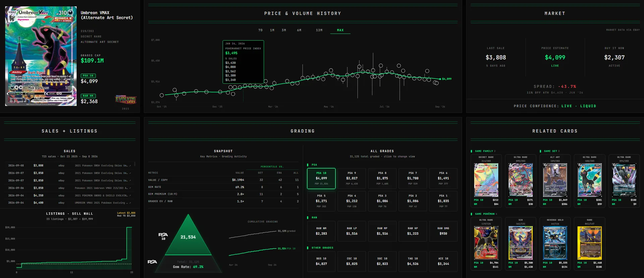Viewport: 644px width, 278px height.
Task: Choose the TAG 10 grade tile
Action: pyautogui.click(x=413, y=261)
